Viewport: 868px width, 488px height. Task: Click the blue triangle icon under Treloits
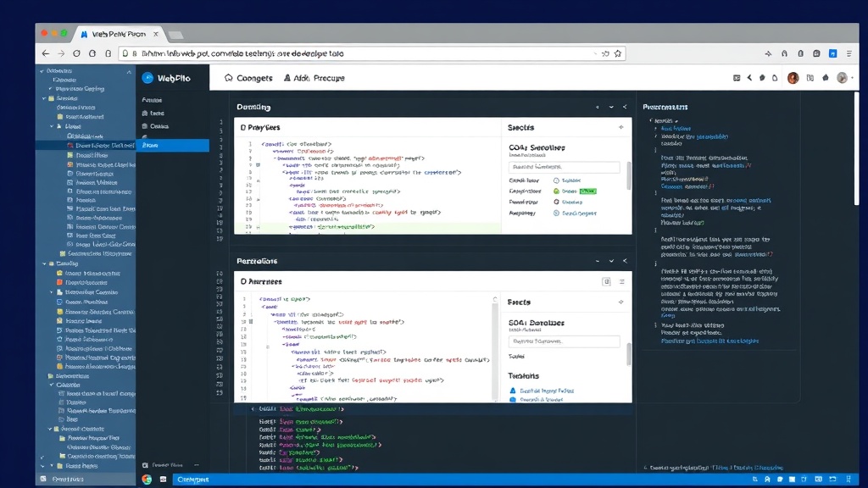[513, 391]
